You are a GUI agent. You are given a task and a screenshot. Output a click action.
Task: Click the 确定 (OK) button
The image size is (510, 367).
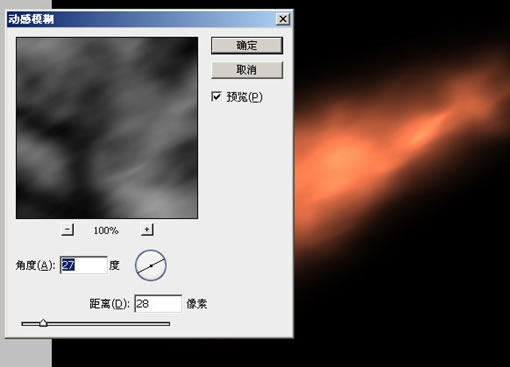[x=247, y=45]
